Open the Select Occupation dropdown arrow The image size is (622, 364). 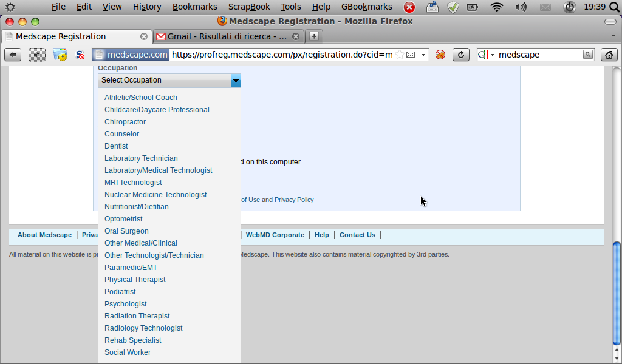pos(236,81)
